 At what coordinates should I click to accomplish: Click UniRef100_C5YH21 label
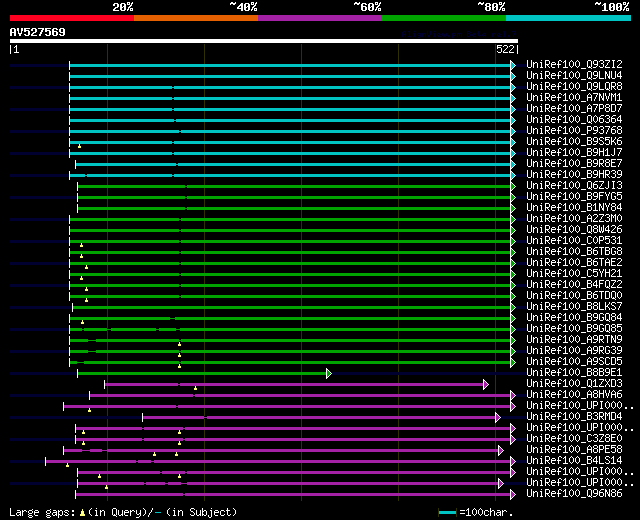point(574,274)
